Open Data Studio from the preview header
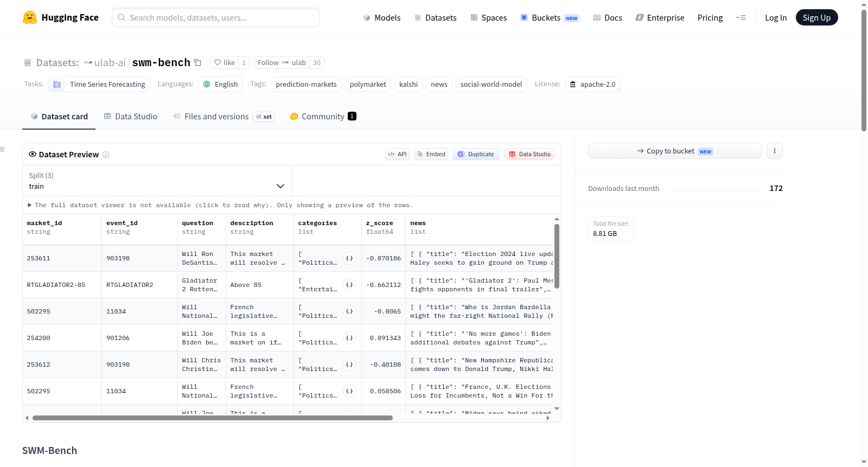The height and width of the screenshot is (467, 868). click(529, 154)
